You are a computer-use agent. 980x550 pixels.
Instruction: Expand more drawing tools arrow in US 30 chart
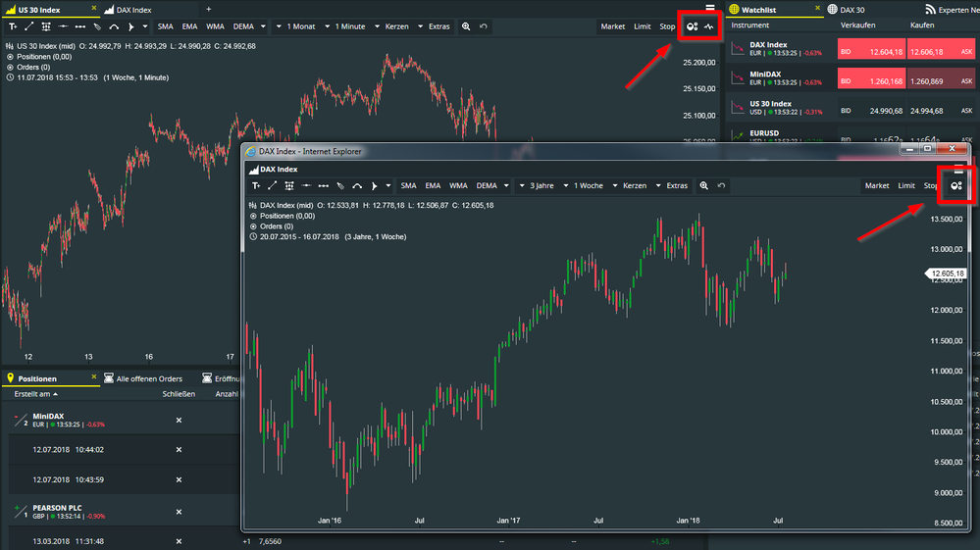[x=145, y=26]
